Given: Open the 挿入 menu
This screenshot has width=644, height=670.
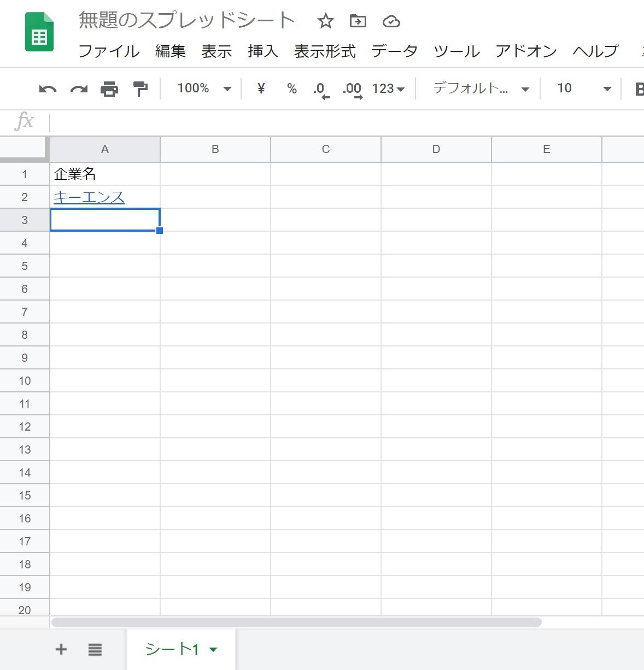Looking at the screenshot, I should click(263, 51).
